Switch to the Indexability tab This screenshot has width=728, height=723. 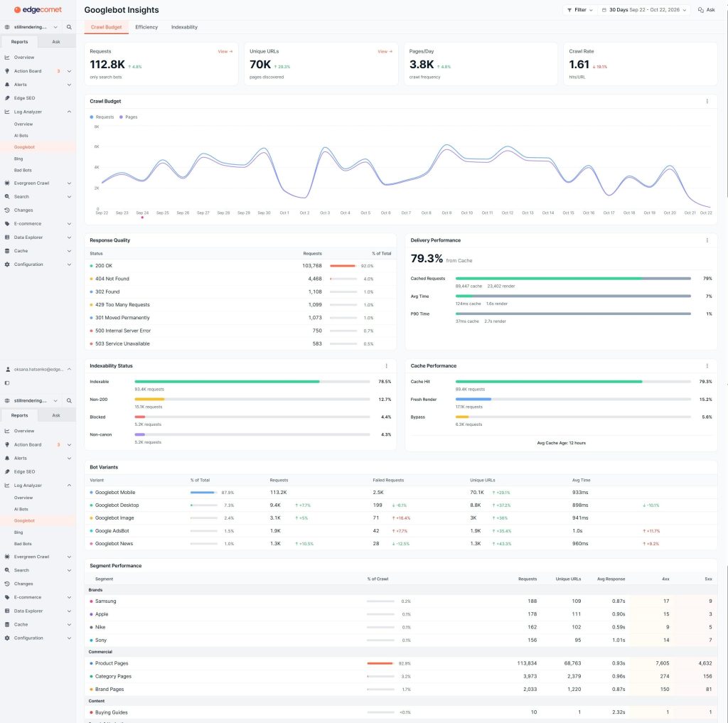(x=184, y=28)
